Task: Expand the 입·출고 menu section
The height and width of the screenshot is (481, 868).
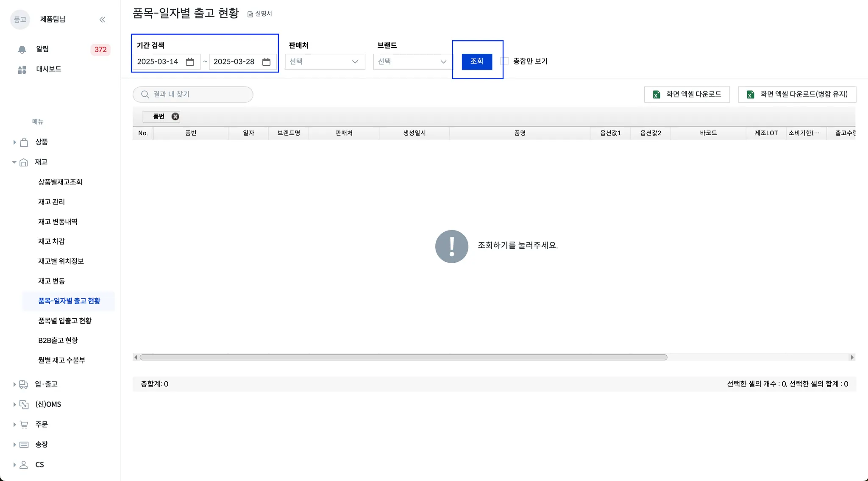Action: pos(14,384)
